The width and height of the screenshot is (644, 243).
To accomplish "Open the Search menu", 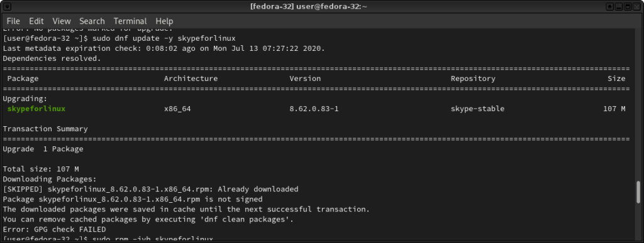I will [x=92, y=21].
